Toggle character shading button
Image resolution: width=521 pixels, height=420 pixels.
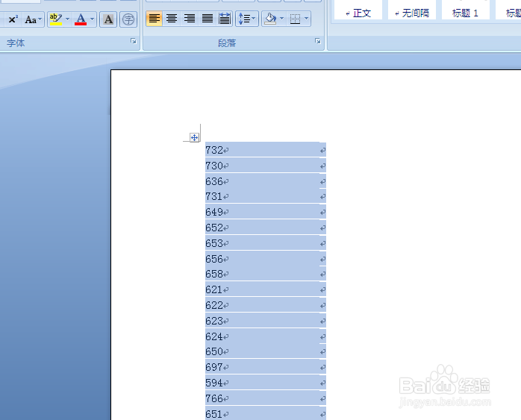click(108, 19)
